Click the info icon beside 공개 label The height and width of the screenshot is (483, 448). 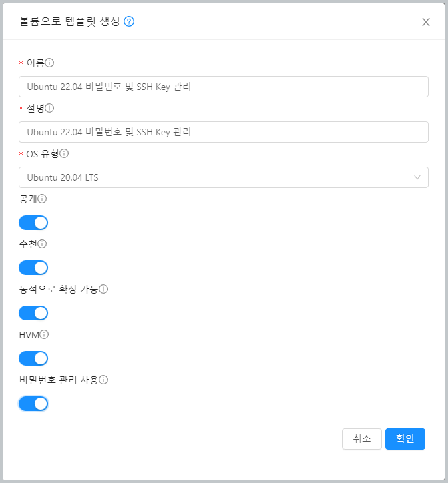(42, 199)
